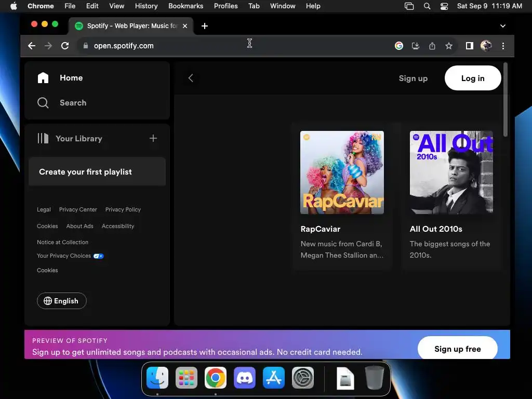This screenshot has height=399, width=532.
Task: Open the Window menu
Action: 283,6
